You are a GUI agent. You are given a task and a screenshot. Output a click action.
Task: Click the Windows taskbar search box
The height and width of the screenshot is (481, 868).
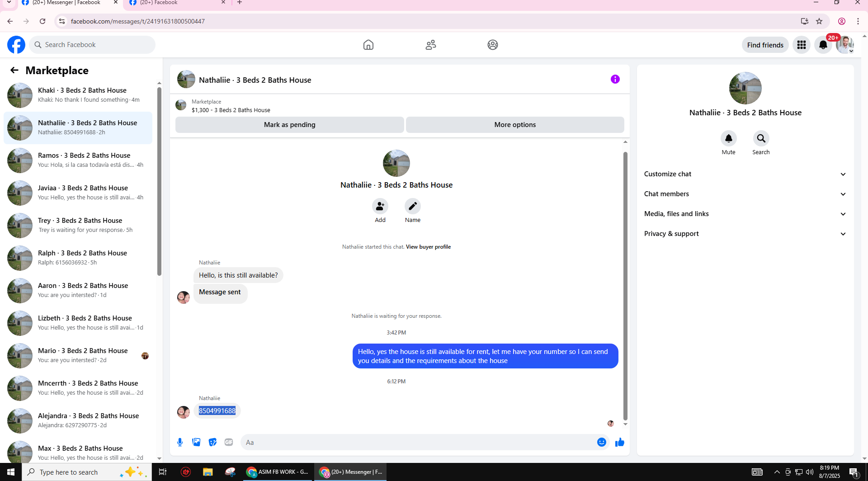[86, 472]
